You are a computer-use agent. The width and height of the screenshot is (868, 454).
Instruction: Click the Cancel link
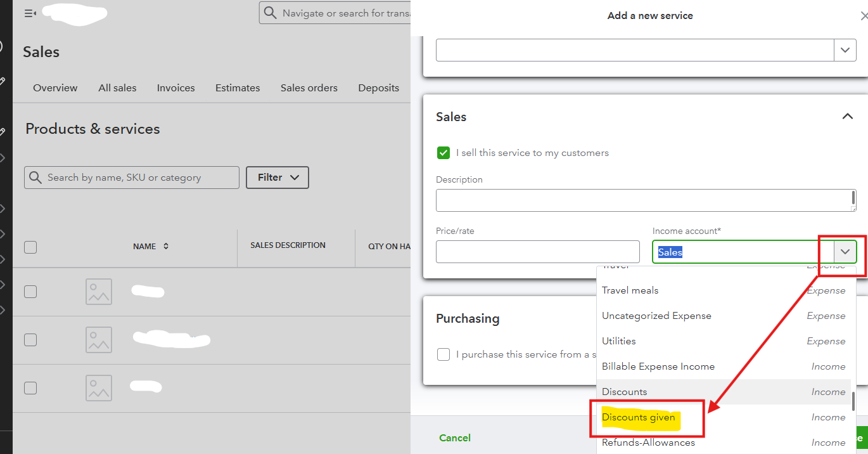tap(455, 438)
